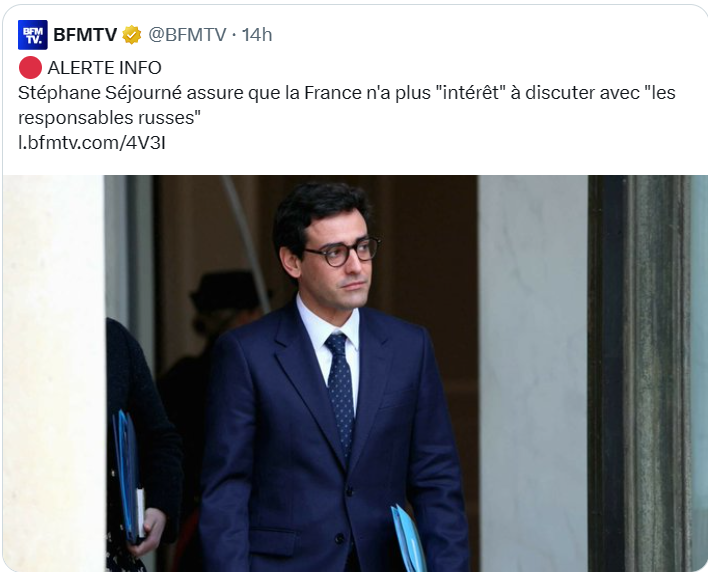This screenshot has width=708, height=572.
Task: Click the dark door frame right of photo
Action: (x=639, y=373)
